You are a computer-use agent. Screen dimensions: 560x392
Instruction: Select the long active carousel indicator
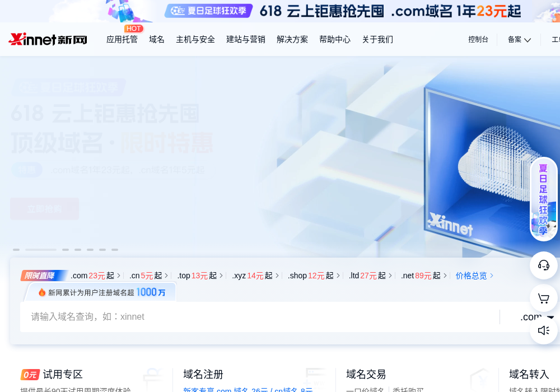point(41,250)
